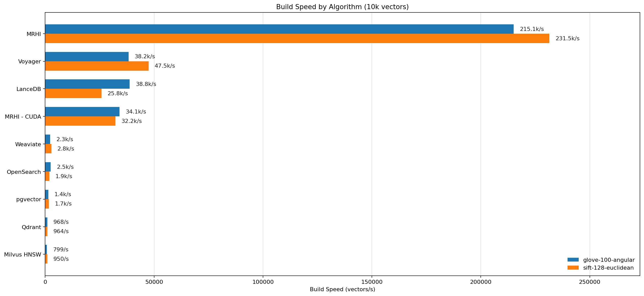Click the '799/s' value label
The height and width of the screenshot is (296, 644).
(61, 250)
